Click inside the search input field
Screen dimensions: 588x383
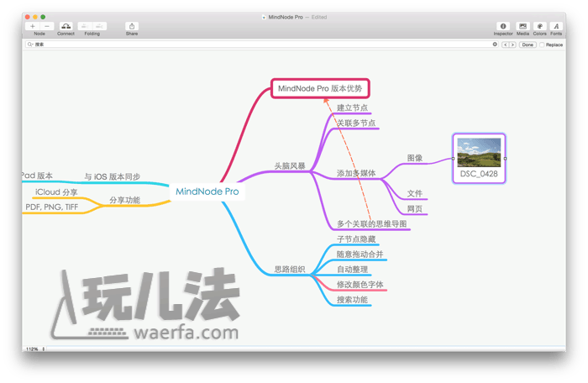[262, 45]
